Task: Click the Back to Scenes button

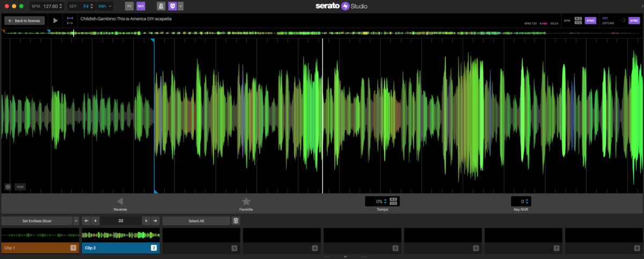Action: (25, 20)
